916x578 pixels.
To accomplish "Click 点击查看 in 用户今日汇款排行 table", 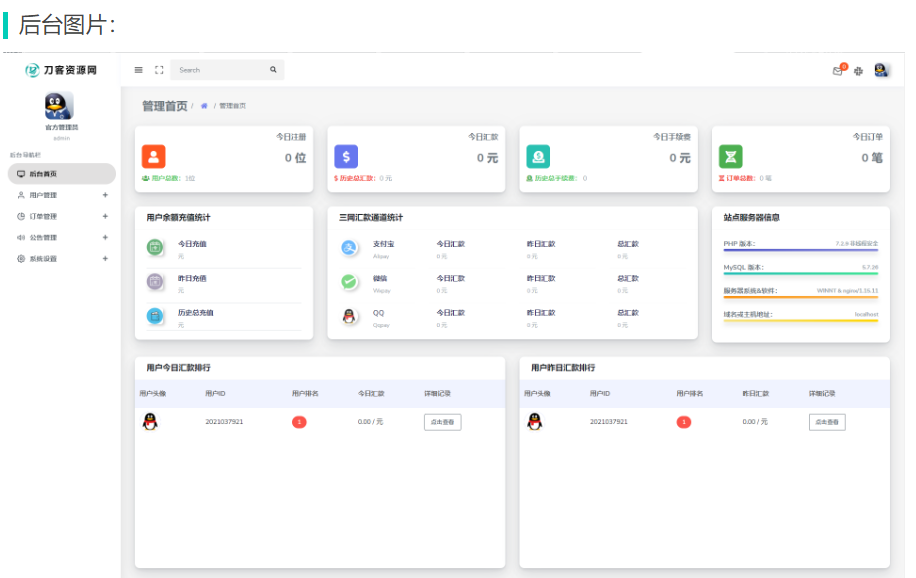I will click(x=442, y=422).
